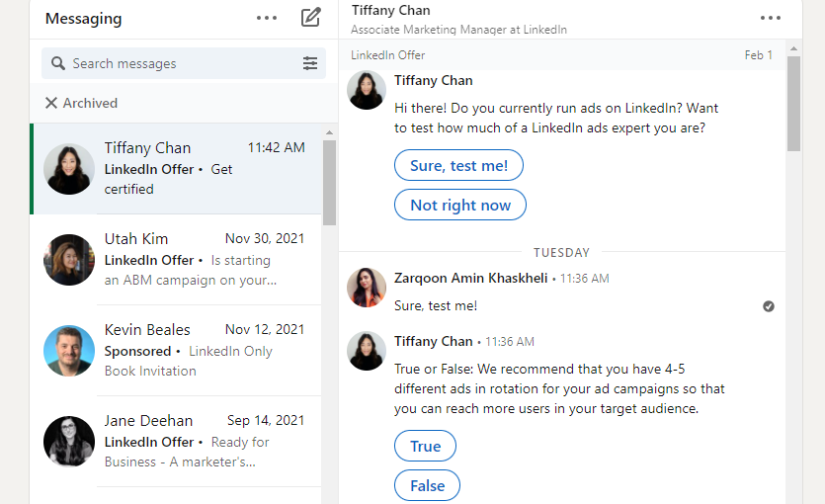Answer False to the quiz question
The width and height of the screenshot is (825, 504).
pos(427,485)
